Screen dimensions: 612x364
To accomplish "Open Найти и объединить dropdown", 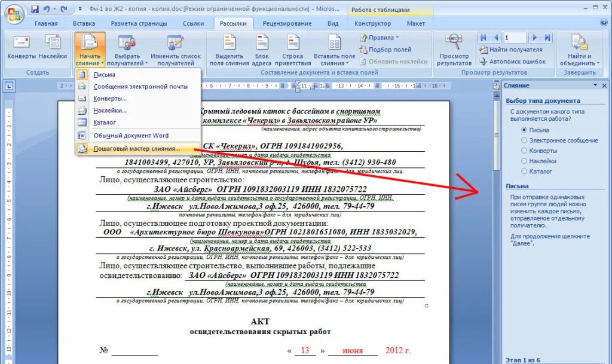I will click(x=579, y=50).
